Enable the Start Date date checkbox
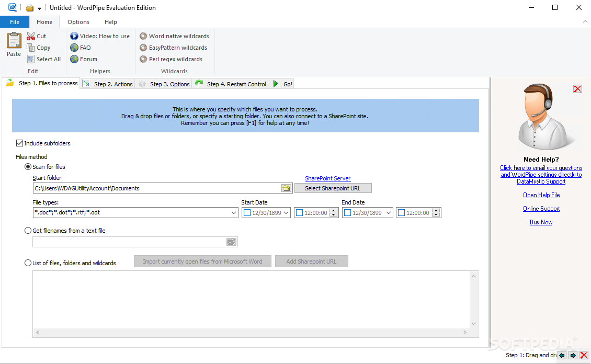The height and width of the screenshot is (364, 591). [247, 213]
